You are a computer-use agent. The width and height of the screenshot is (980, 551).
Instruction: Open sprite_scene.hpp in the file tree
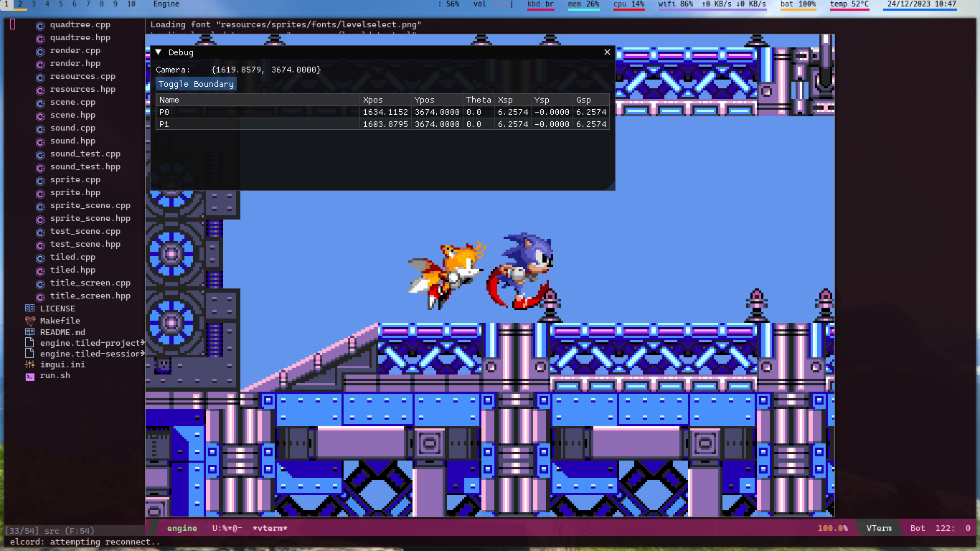[x=90, y=219]
